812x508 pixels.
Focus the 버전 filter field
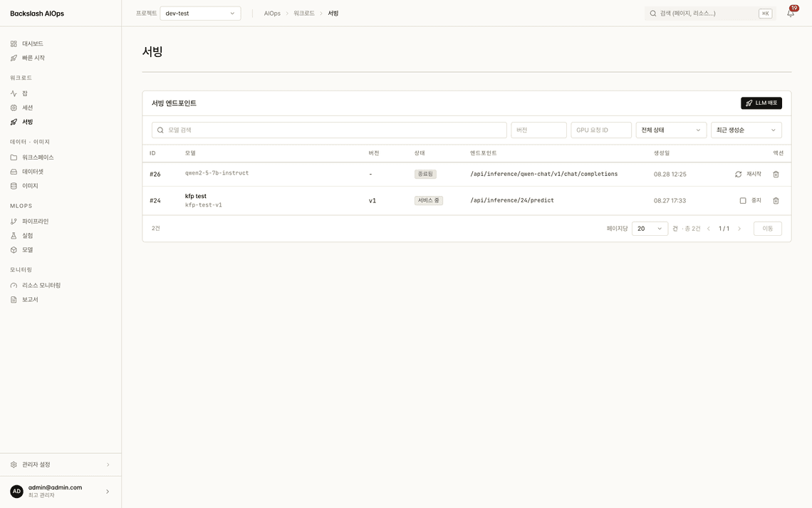click(x=538, y=130)
